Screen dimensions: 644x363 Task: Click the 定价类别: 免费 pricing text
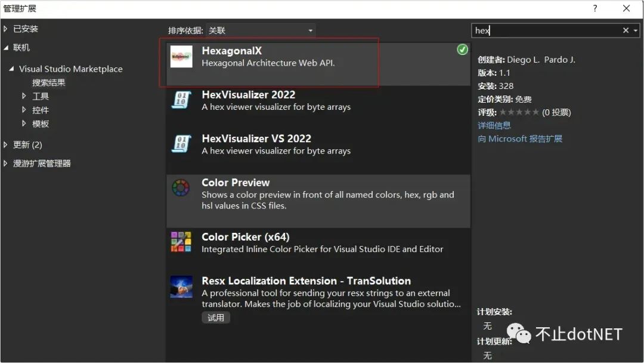(x=504, y=99)
